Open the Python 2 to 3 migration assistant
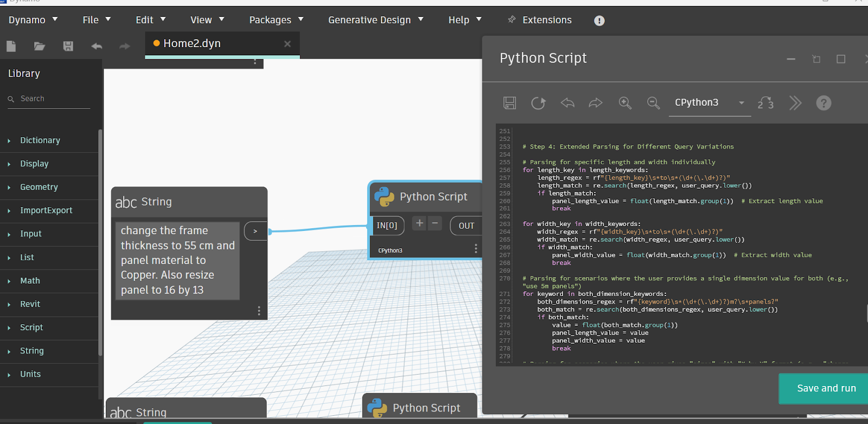Viewport: 868px width, 424px height. tap(765, 103)
